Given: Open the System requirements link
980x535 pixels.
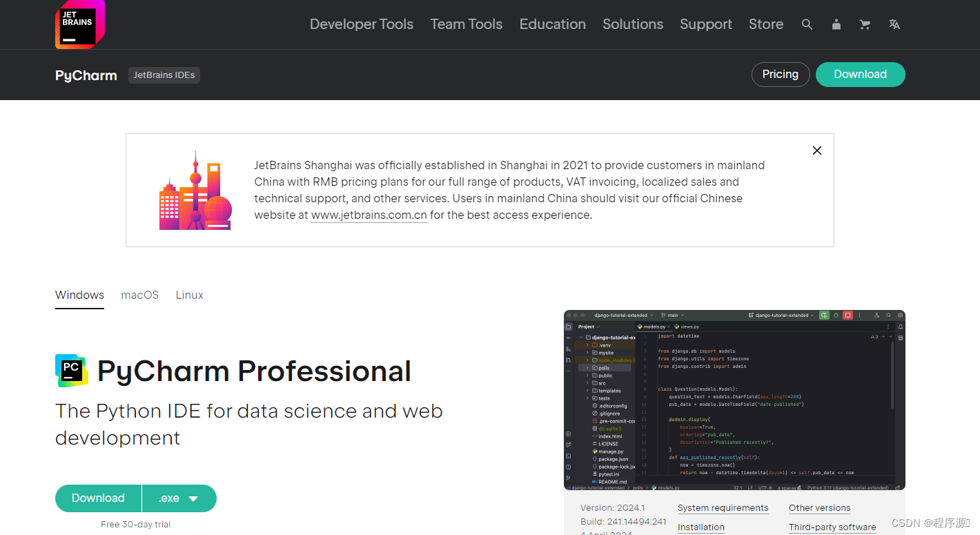Looking at the screenshot, I should 723,508.
